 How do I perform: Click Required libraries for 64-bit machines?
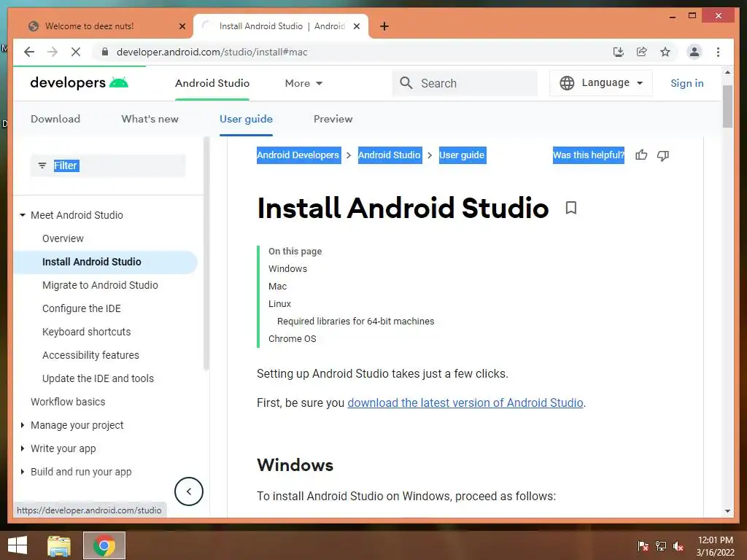point(355,322)
